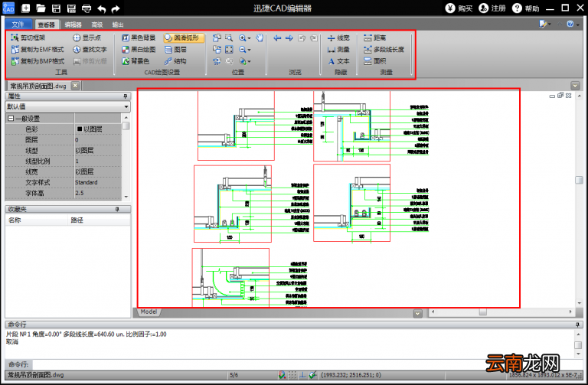Toggle 圆滑弧形 smooth arcs option
588x385 pixels.
click(184, 38)
